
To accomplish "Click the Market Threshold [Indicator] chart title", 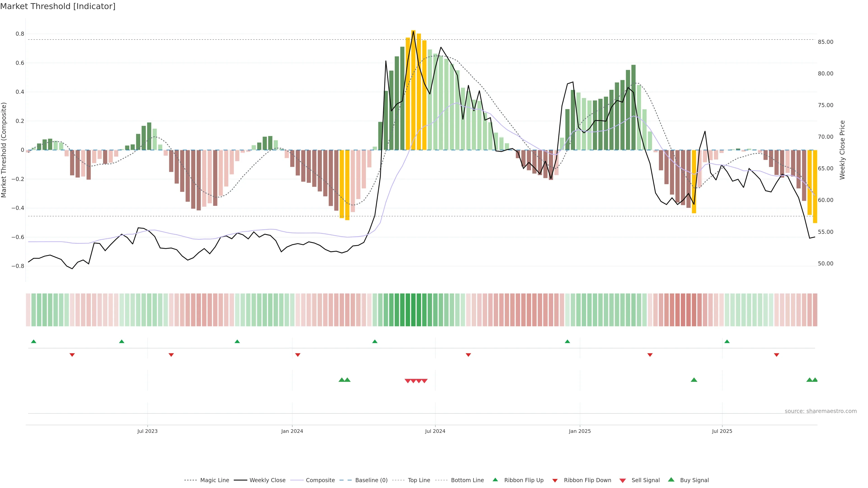I will click(58, 6).
